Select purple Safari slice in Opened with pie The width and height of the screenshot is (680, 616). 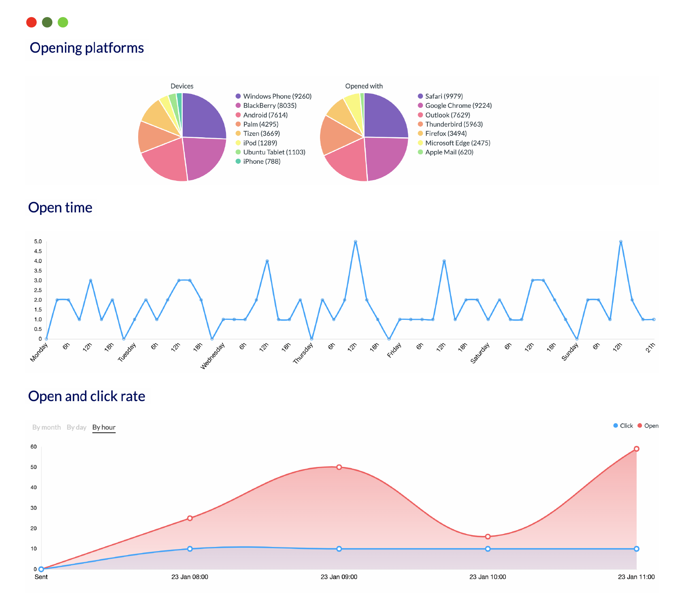(384, 118)
